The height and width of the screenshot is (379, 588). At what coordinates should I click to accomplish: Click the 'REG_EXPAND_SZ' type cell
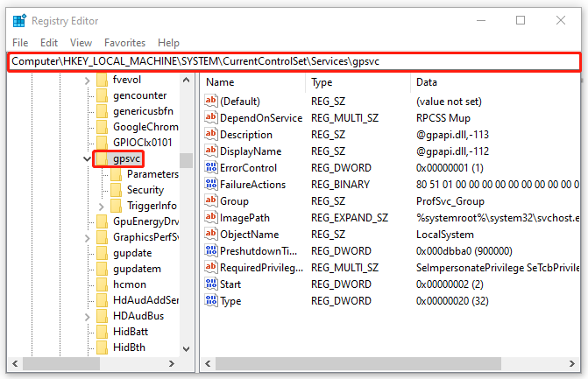coord(350,218)
